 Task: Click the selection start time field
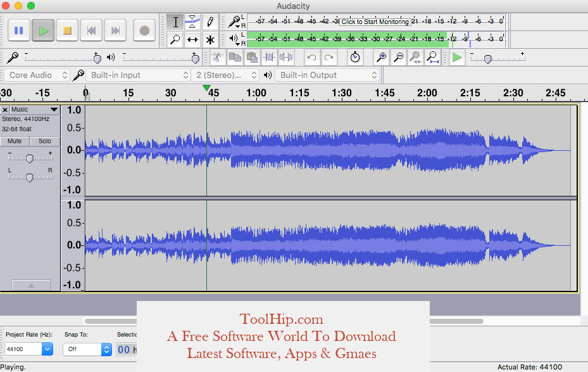(127, 349)
